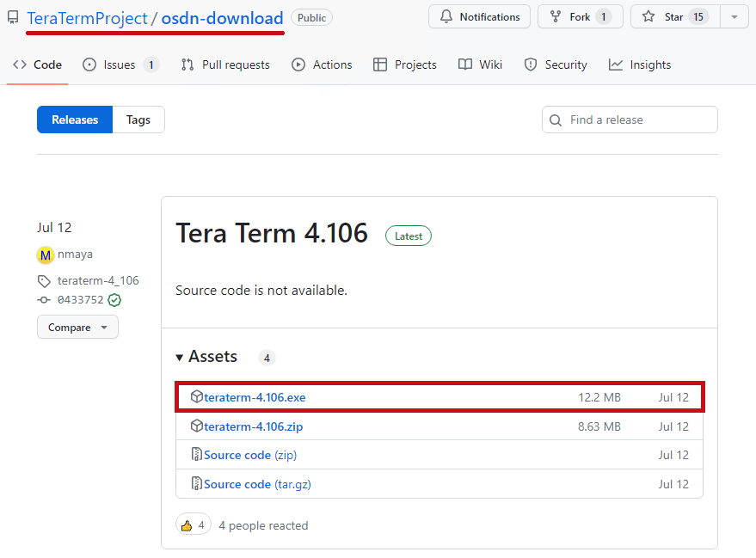Click the package icon beside teraterm-4.106.zip
Image resolution: width=756 pixels, height=558 pixels.
[197, 426]
